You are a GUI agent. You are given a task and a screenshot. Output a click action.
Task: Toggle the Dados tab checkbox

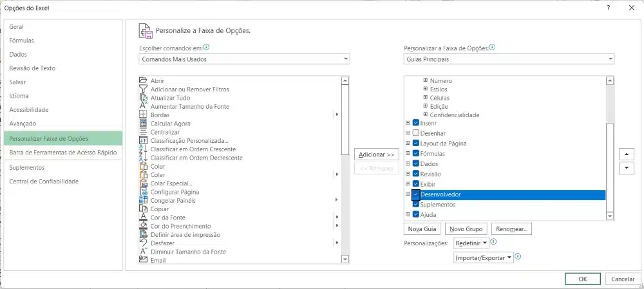point(415,163)
